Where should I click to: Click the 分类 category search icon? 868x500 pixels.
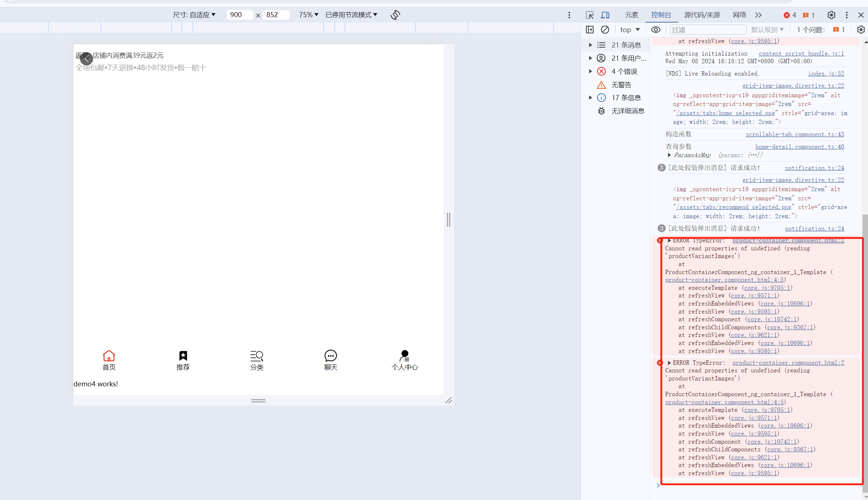click(257, 356)
